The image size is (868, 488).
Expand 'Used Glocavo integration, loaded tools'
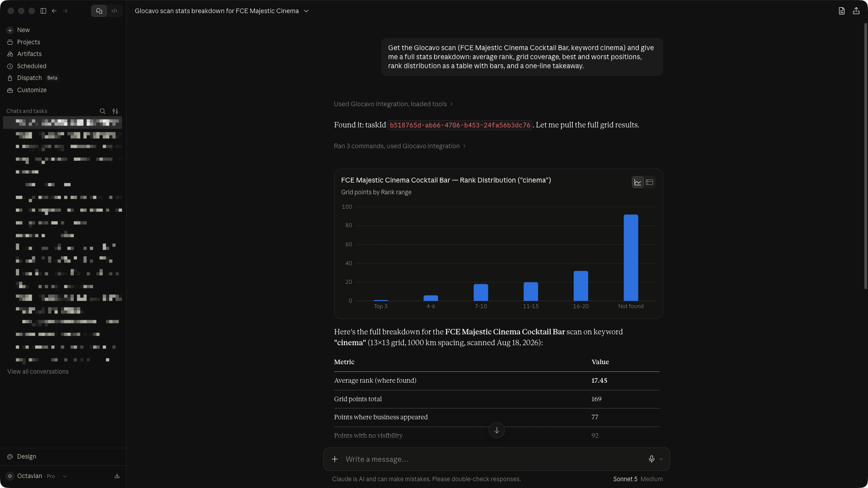click(x=393, y=104)
